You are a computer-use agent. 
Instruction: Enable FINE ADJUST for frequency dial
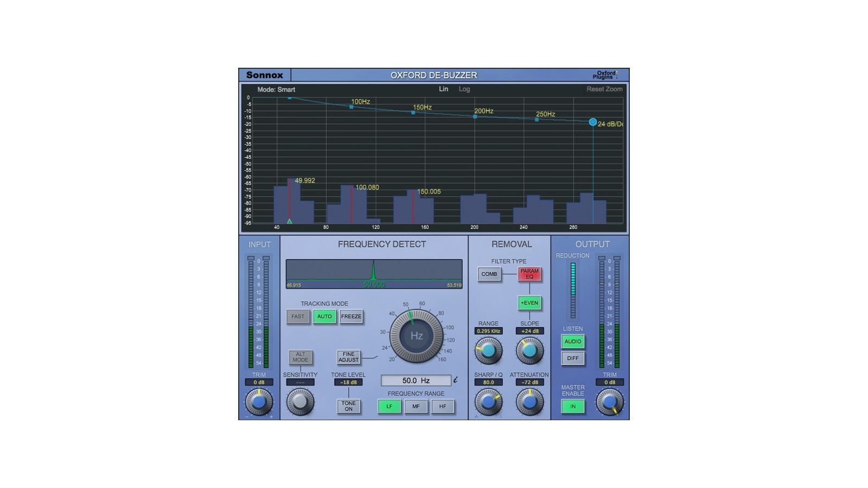[x=349, y=357]
